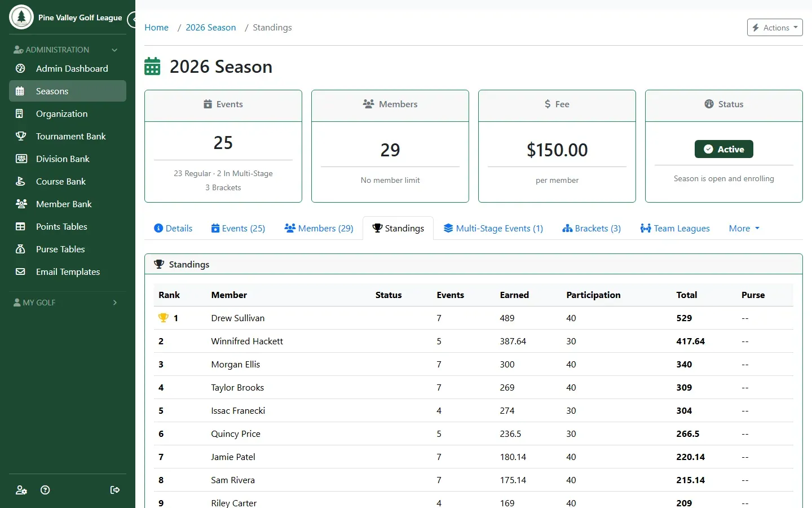The image size is (812, 508).
Task: Click the Participation column header
Action: click(593, 295)
